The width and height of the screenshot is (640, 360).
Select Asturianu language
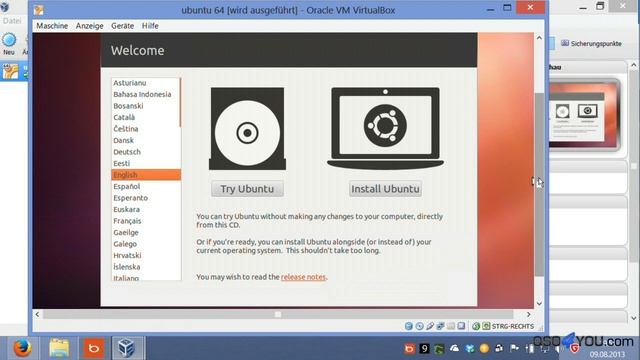[145, 83]
